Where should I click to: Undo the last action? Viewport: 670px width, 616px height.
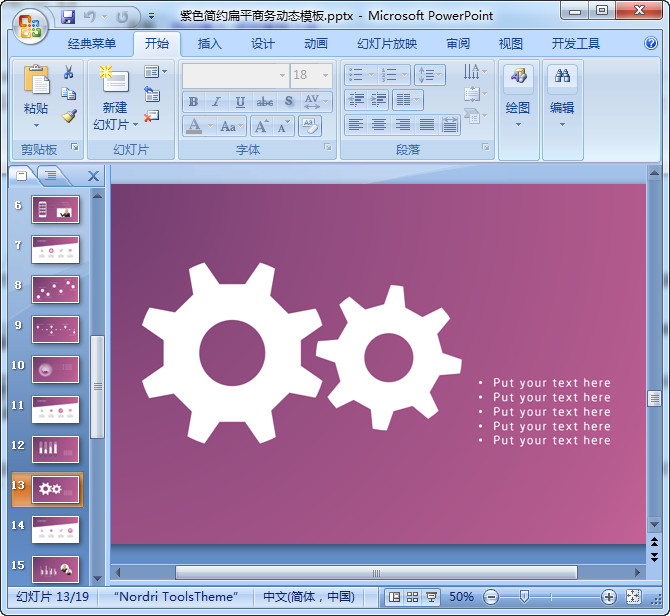click(90, 17)
